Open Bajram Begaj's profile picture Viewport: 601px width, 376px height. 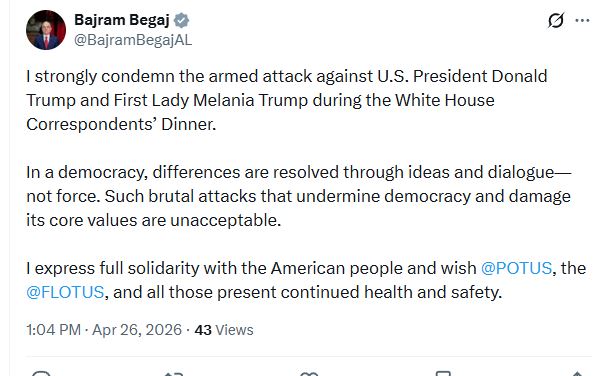click(x=46, y=30)
